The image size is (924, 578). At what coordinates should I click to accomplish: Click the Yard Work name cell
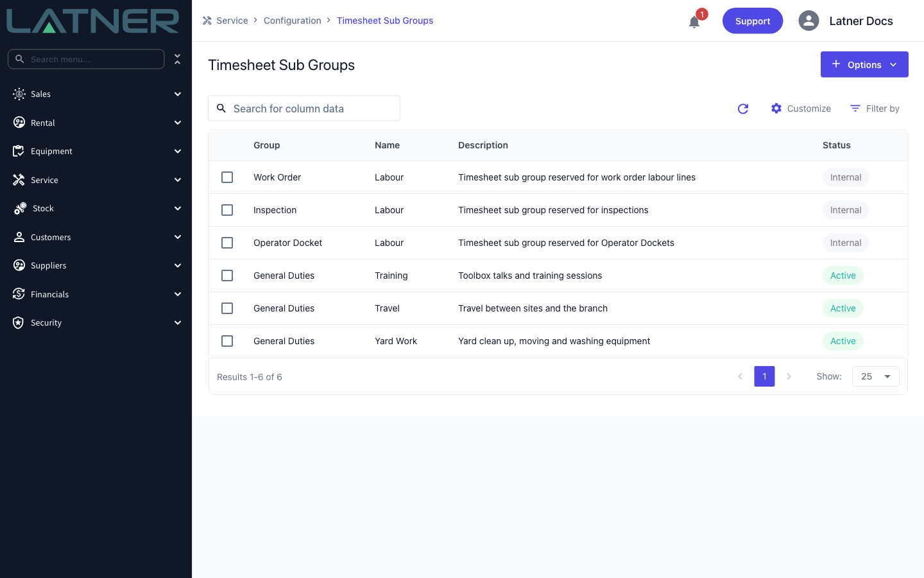pos(396,341)
